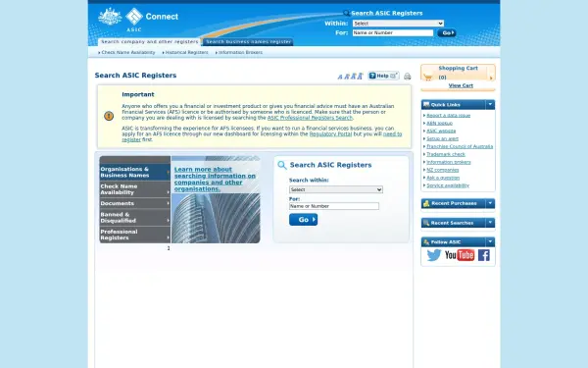The image size is (588, 368).
Task: Click the printer icon
Action: [408, 77]
